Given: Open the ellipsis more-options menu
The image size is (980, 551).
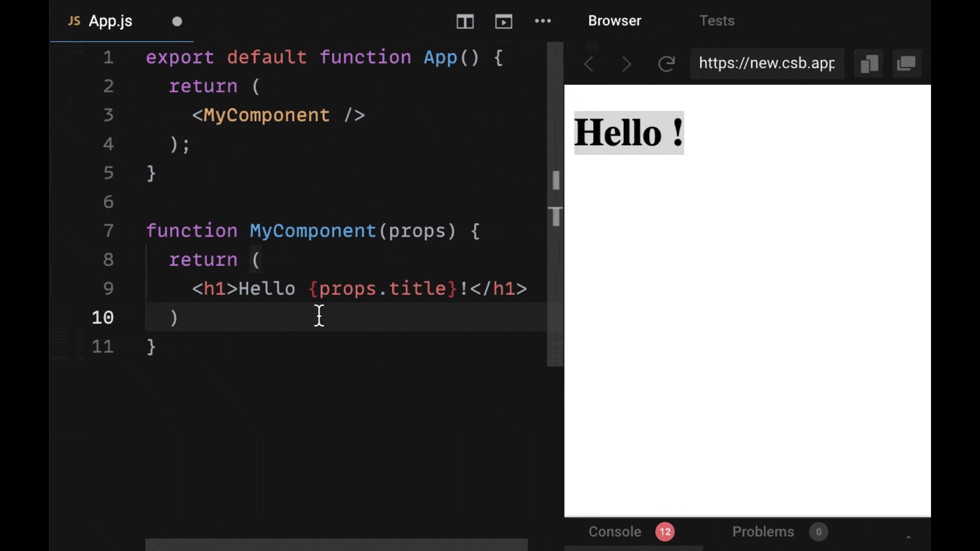Looking at the screenshot, I should 543,21.
